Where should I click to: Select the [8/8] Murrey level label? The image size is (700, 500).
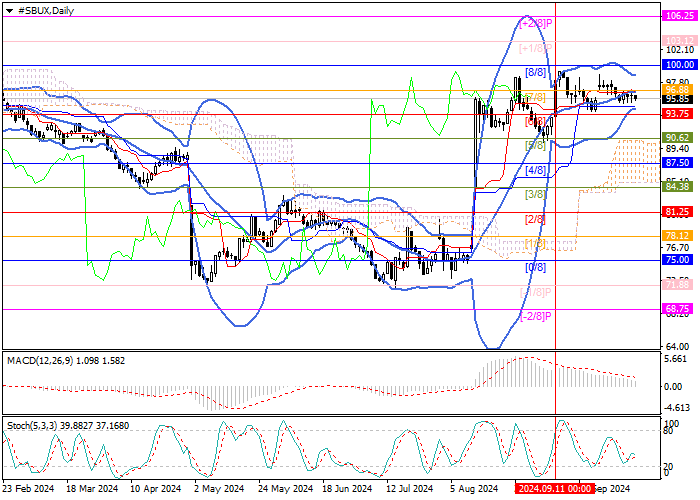coord(535,72)
